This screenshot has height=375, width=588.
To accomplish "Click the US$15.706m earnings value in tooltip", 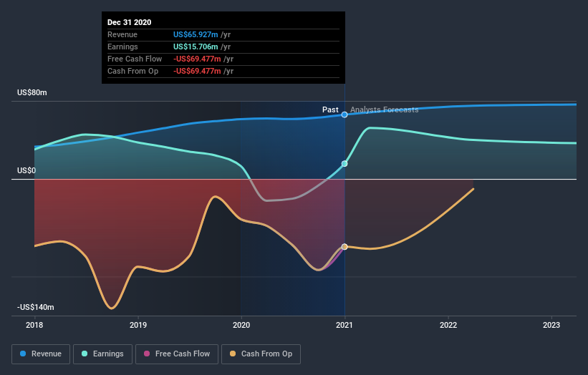I will tap(196, 47).
